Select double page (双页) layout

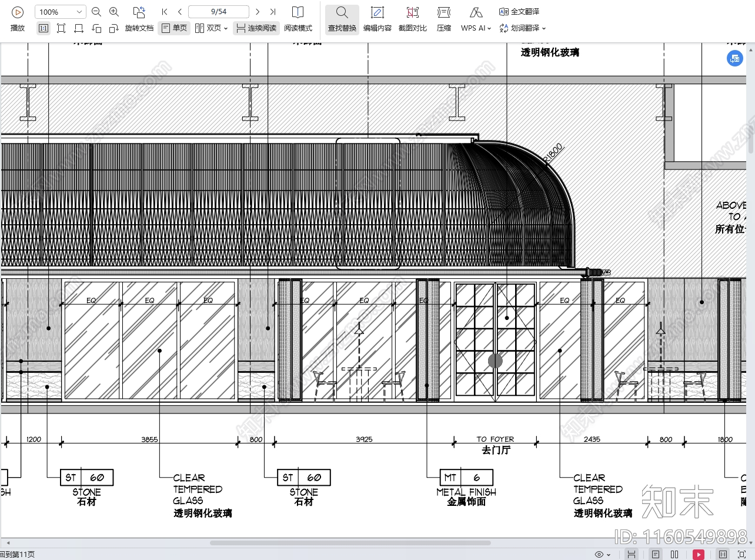[x=208, y=28]
